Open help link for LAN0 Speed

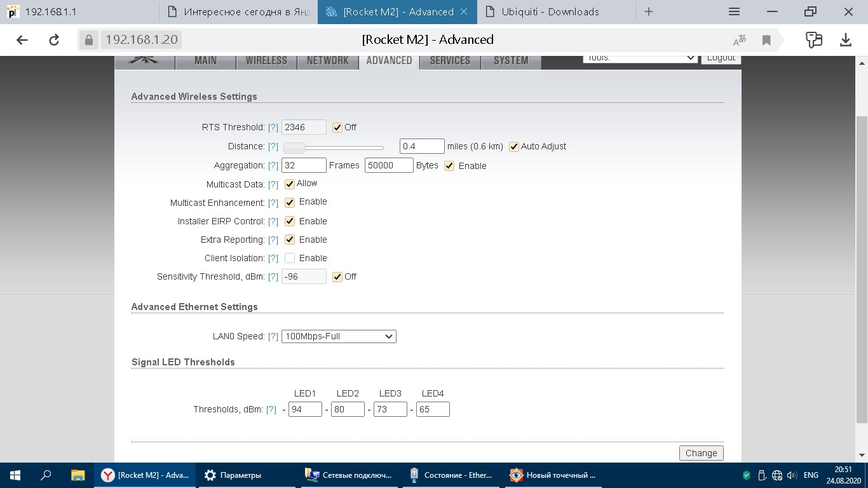(273, 336)
